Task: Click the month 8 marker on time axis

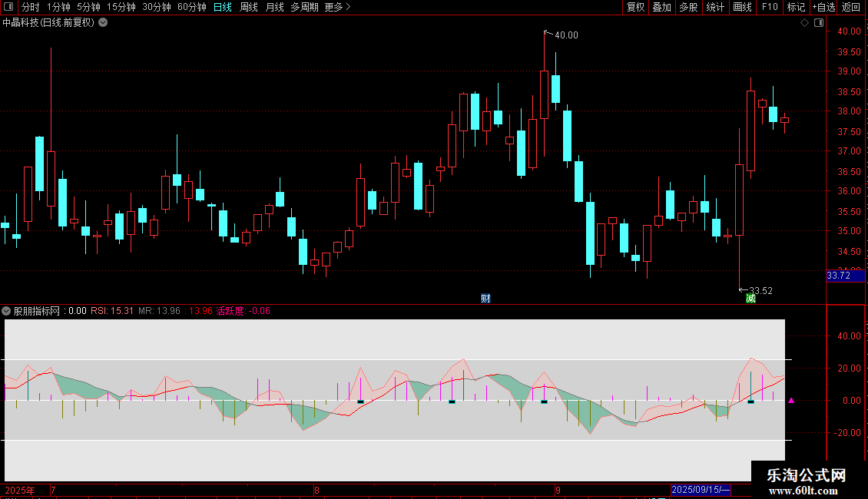Action: 316,490
